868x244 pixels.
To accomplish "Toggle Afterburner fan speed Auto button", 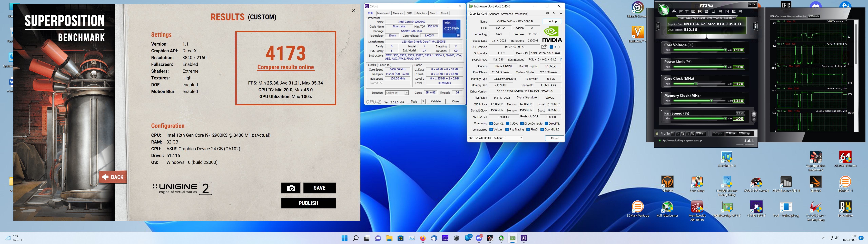I will click(x=740, y=113).
